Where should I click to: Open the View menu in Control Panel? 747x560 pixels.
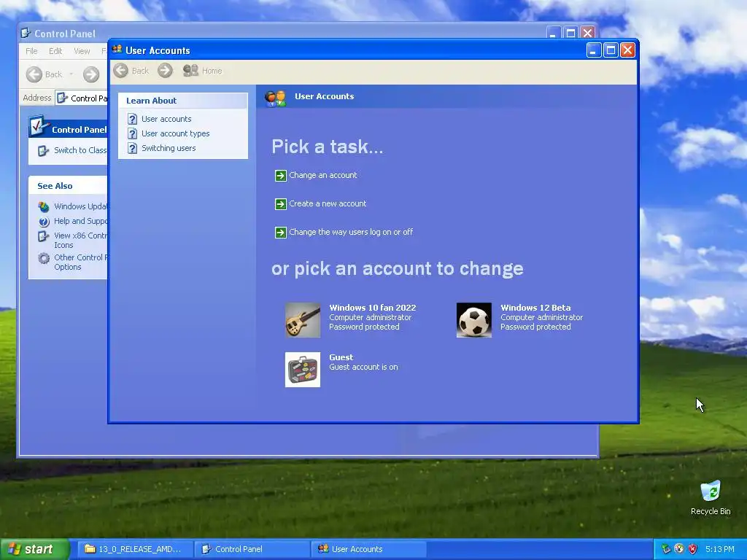pos(82,51)
